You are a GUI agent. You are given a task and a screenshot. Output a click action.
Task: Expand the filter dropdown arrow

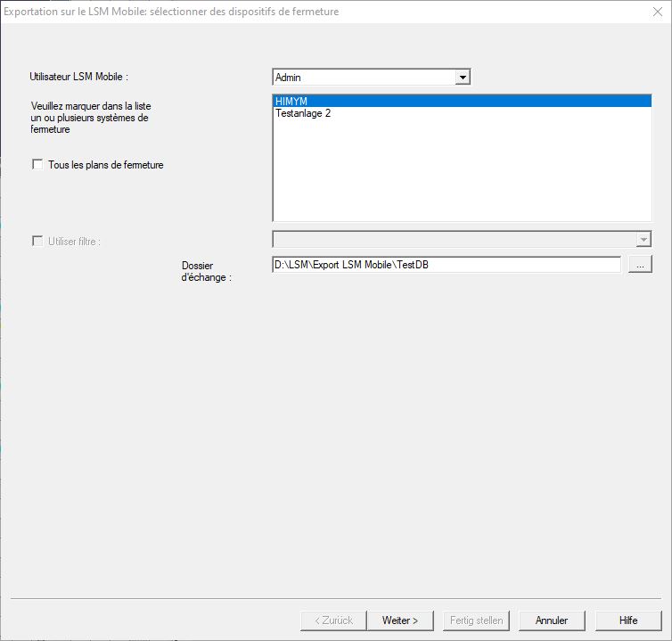(x=643, y=239)
